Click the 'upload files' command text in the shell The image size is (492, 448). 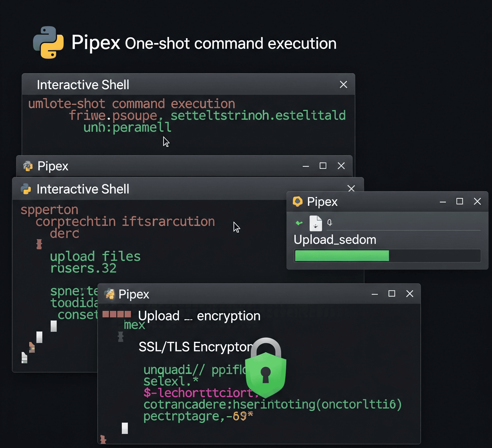click(x=95, y=256)
